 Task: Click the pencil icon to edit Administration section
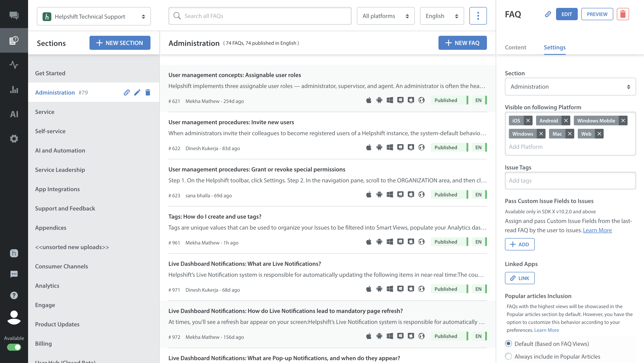[x=137, y=93]
